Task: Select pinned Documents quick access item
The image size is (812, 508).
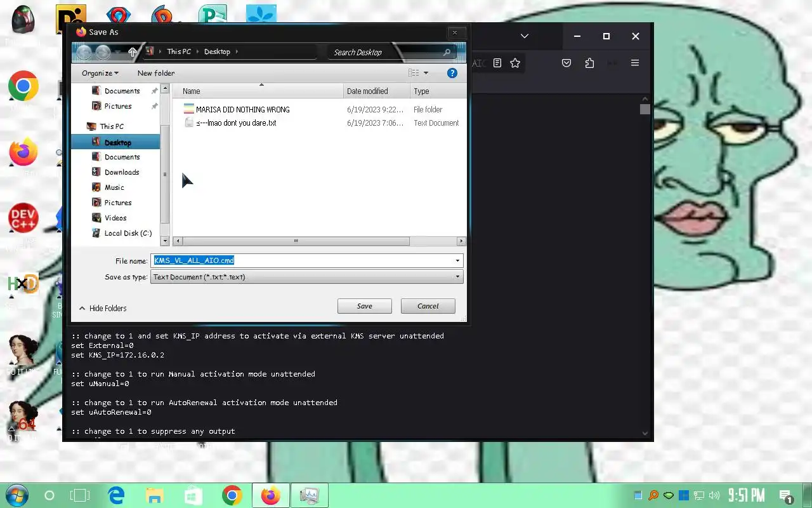Action: tap(122, 91)
